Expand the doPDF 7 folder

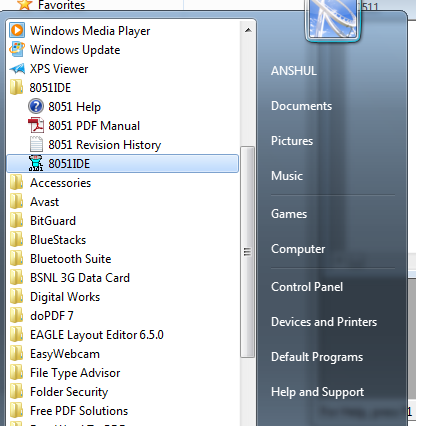(52, 316)
